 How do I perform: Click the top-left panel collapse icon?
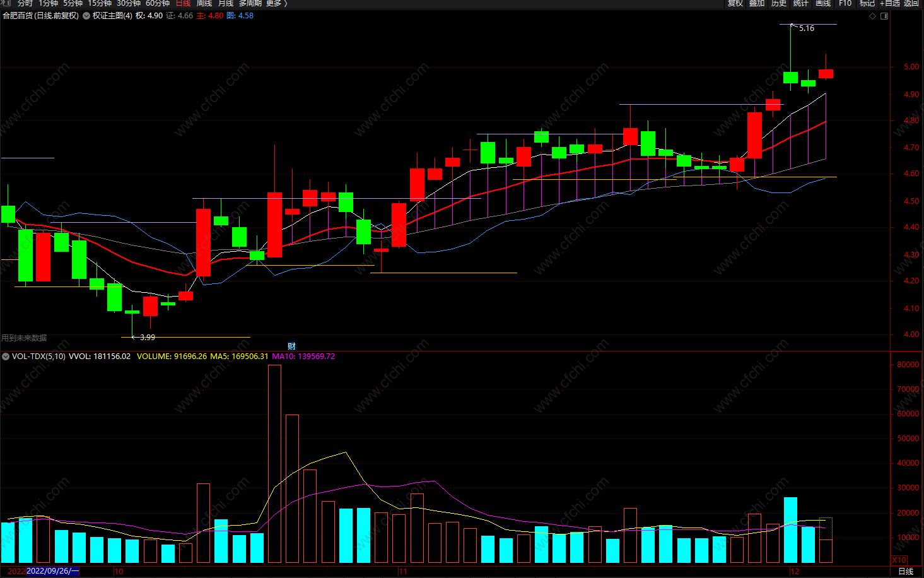[6, 3]
